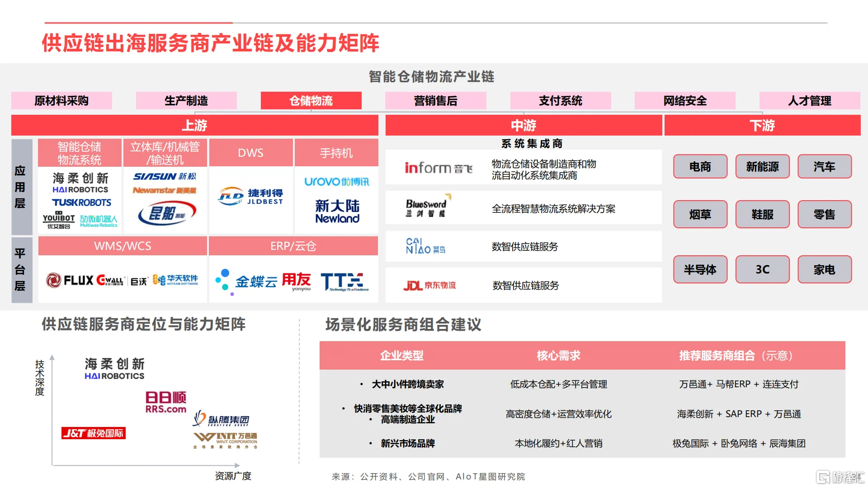Click the FLUX logo
The height and width of the screenshot is (488, 868).
(70, 280)
